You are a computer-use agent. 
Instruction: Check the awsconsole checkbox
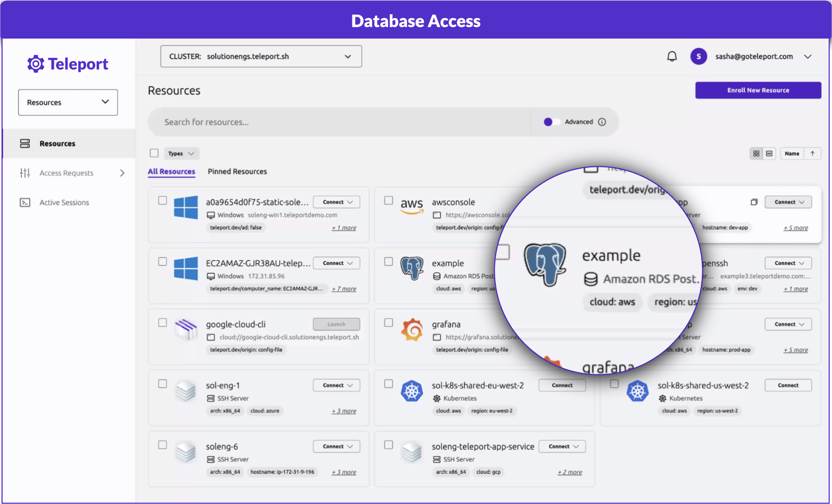(389, 200)
